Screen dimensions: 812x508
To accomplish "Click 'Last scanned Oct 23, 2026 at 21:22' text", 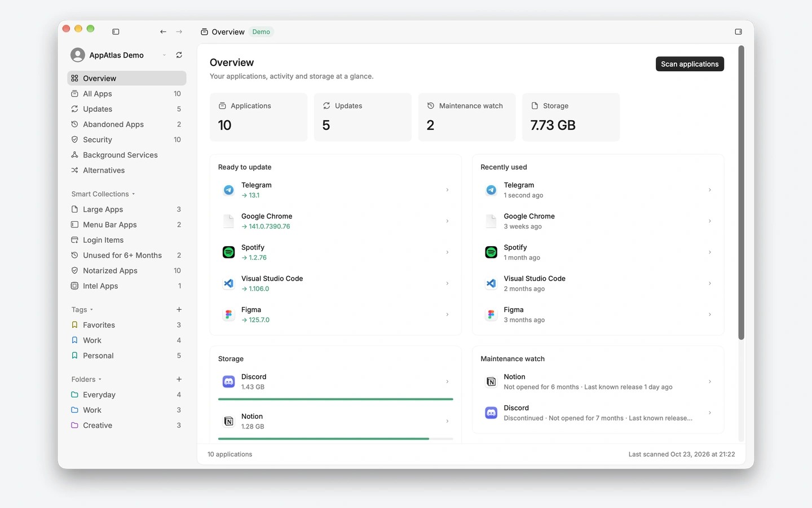I will tap(682, 454).
